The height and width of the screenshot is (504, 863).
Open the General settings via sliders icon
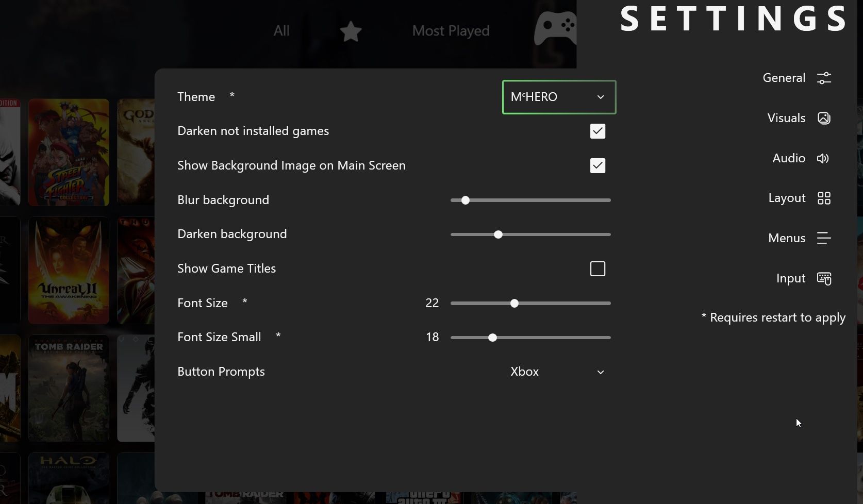click(823, 78)
